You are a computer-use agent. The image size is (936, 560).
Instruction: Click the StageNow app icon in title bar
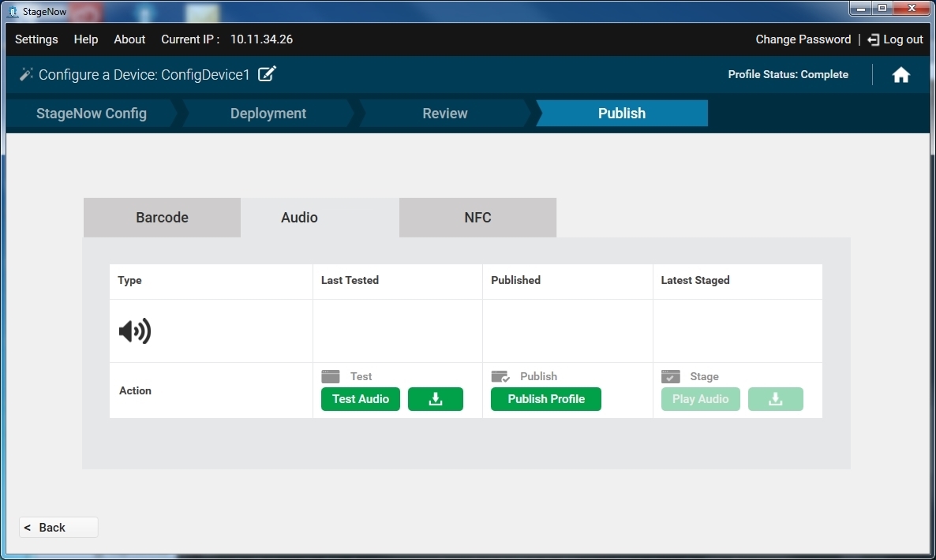click(x=13, y=11)
